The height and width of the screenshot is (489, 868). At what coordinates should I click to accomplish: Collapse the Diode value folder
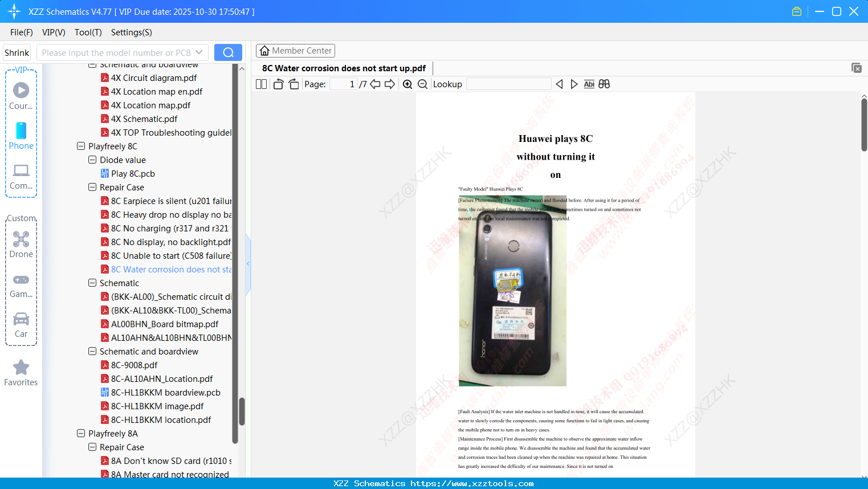click(92, 160)
